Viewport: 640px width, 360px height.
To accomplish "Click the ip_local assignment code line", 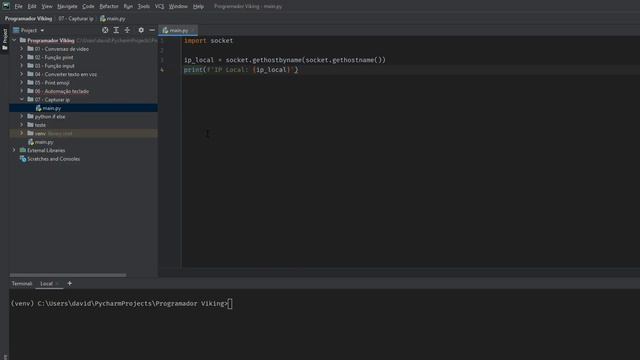I will (x=284, y=60).
